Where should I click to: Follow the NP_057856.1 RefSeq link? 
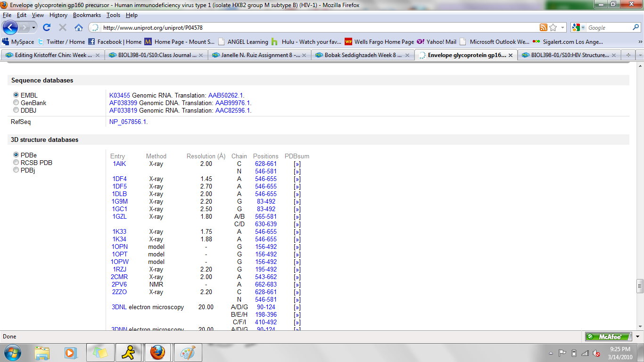click(128, 122)
